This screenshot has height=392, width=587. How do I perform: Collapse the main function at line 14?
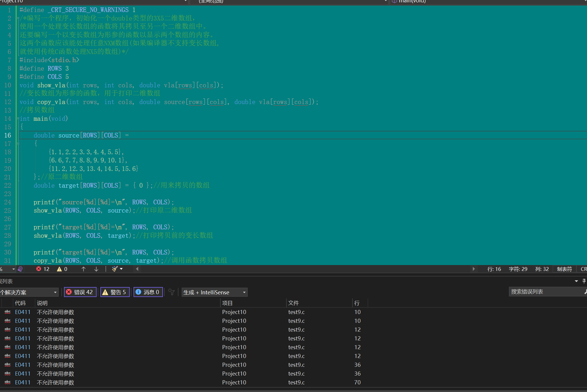(x=18, y=119)
